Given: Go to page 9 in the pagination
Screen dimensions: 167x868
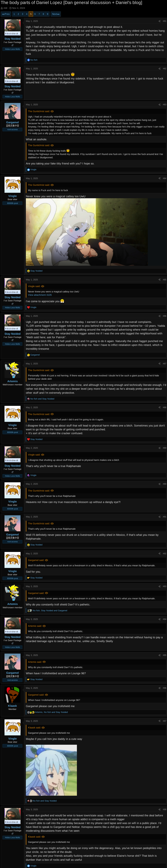Looking at the screenshot, I should (48, 14).
